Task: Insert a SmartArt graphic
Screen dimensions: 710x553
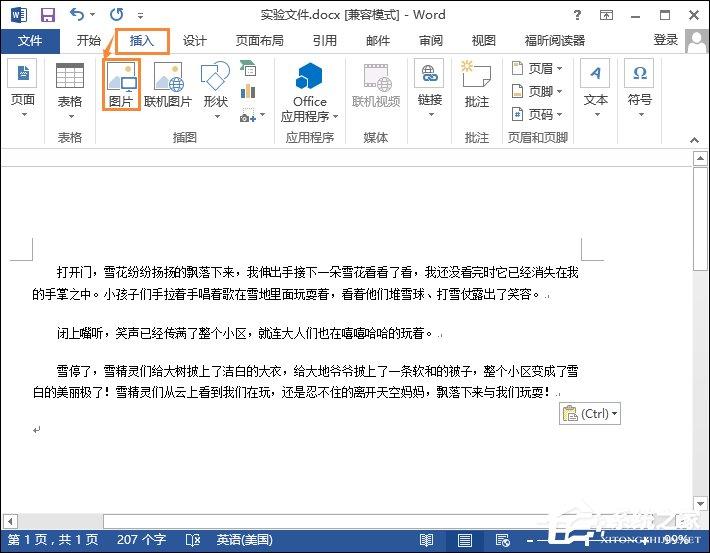Action: 248,68
